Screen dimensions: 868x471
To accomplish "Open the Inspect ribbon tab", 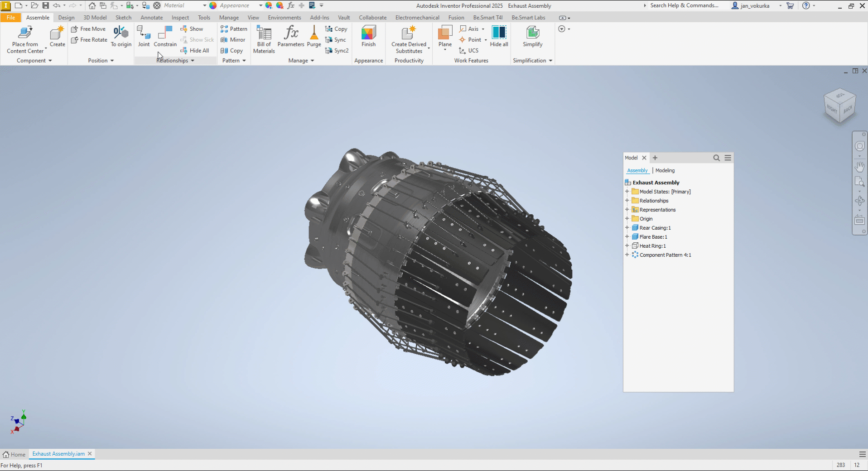I will tap(180, 18).
